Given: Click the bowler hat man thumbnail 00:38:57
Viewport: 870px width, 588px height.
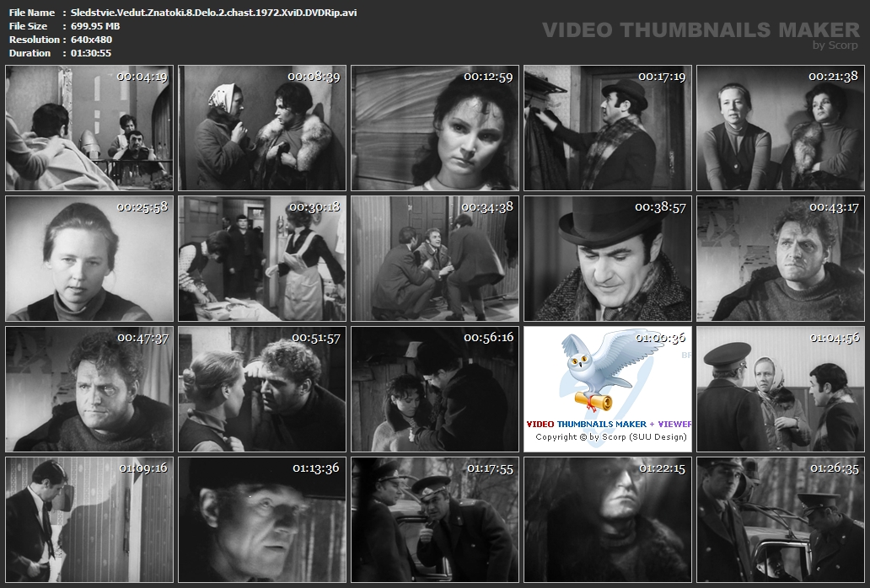Looking at the screenshot, I should point(608,259).
